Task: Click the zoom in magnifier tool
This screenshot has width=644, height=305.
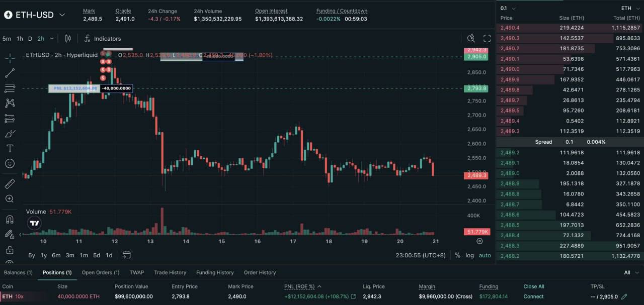Action: (x=10, y=199)
